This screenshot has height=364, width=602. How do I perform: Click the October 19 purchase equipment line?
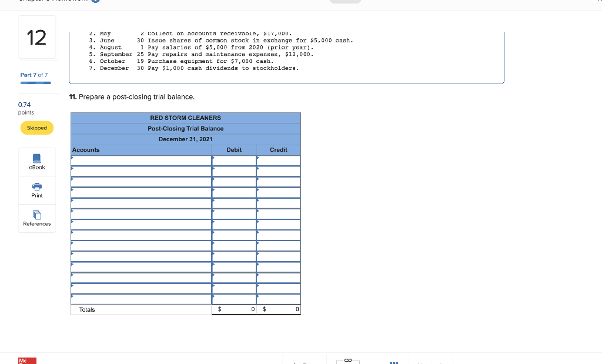point(181,61)
